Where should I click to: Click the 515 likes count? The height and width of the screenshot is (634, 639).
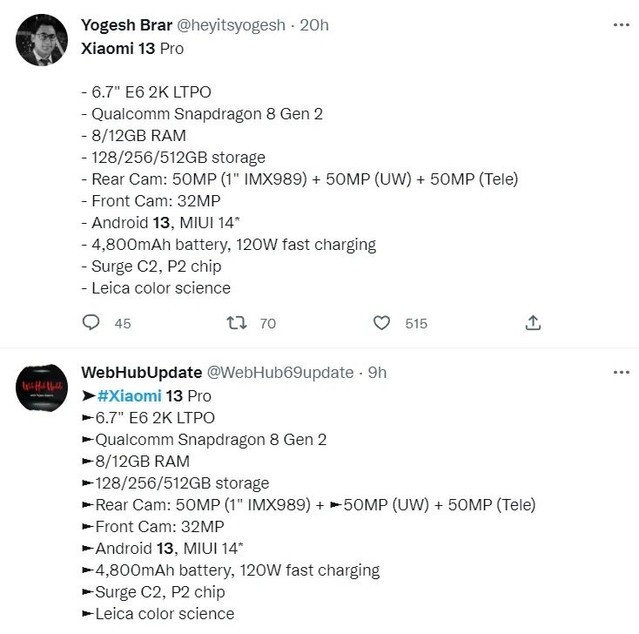[x=416, y=323]
